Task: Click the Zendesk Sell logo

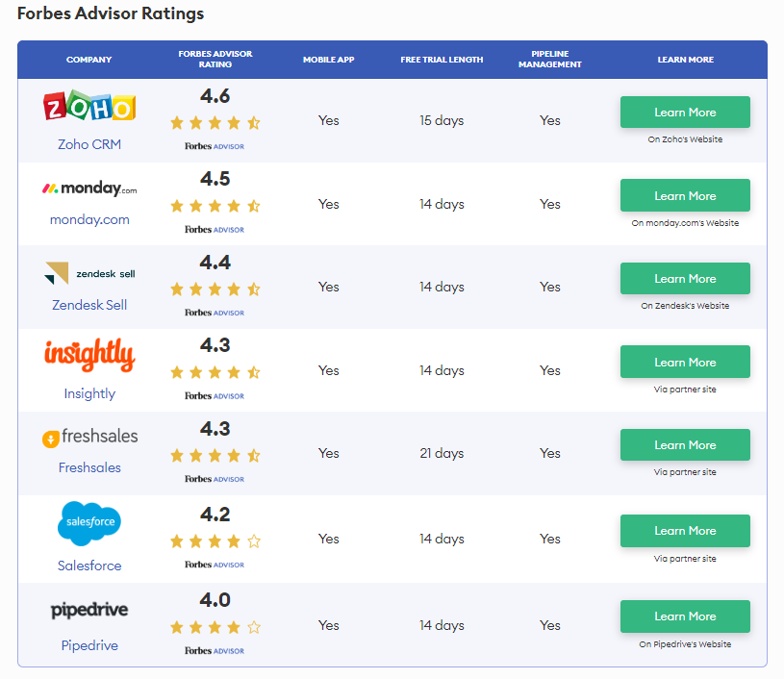Action: coord(89,273)
